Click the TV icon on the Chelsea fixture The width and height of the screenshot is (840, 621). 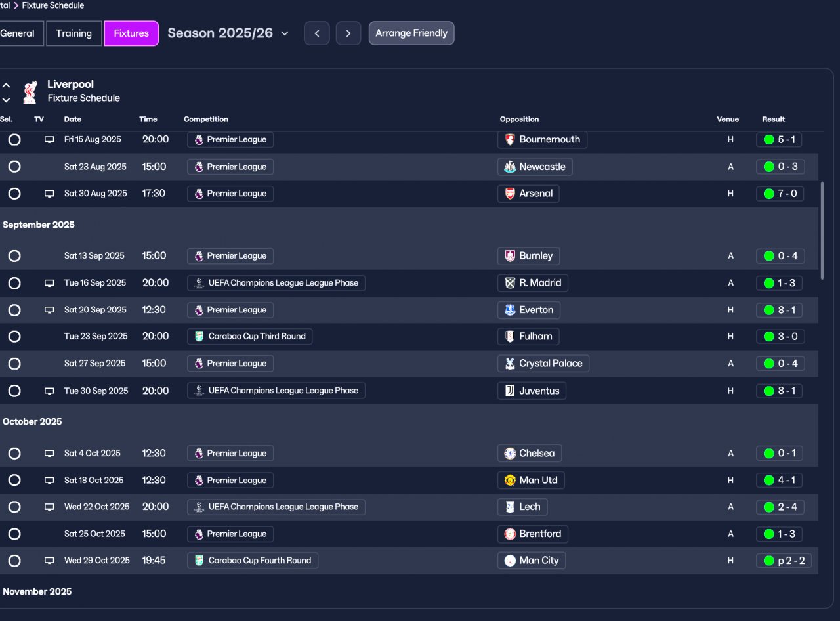(49, 454)
